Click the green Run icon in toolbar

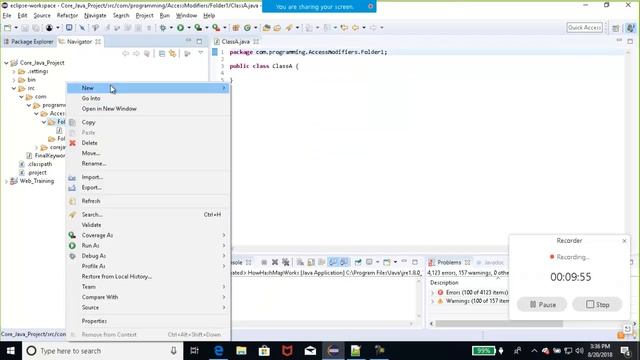pyautogui.click(x=180, y=28)
